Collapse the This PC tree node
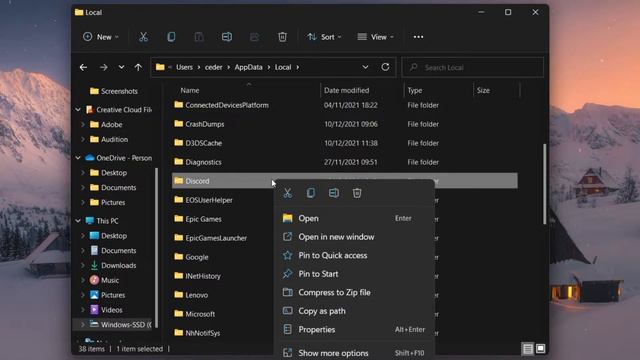Image resolution: width=640 pixels, height=360 pixels. click(78, 221)
